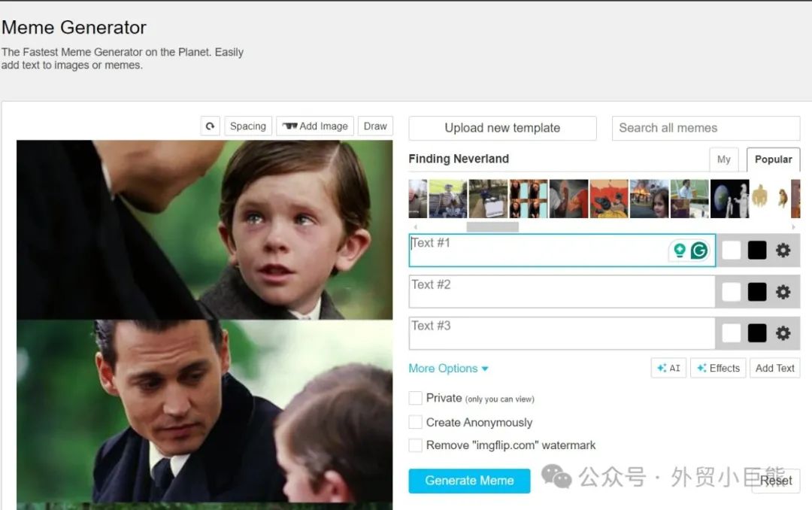Open gear settings for Text #2
Image resolution: width=812 pixels, height=510 pixels.
click(x=783, y=292)
